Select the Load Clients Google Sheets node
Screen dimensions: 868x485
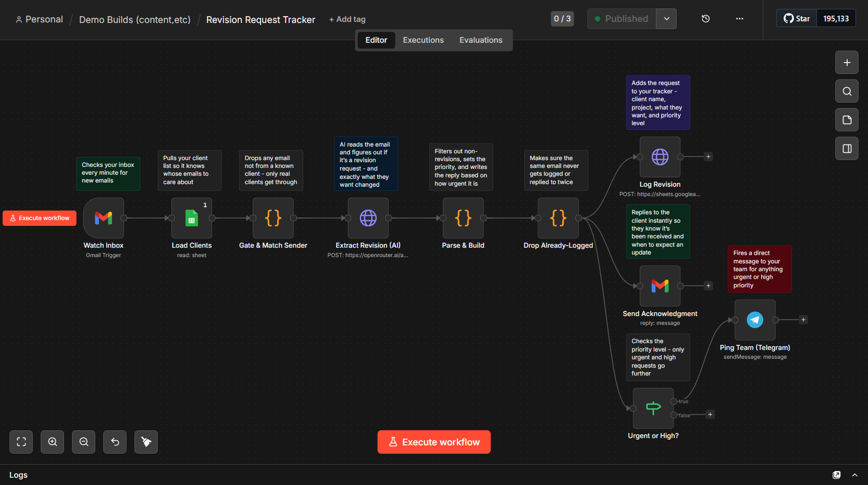click(192, 218)
